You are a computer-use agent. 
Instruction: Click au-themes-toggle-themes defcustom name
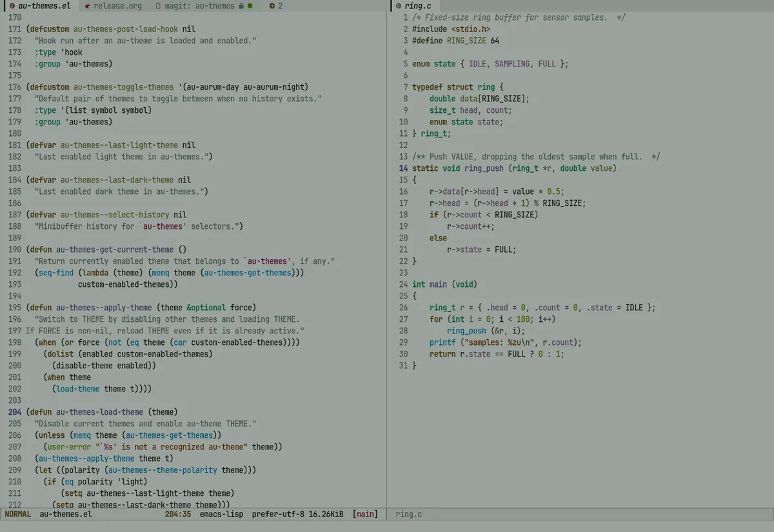pos(124,87)
